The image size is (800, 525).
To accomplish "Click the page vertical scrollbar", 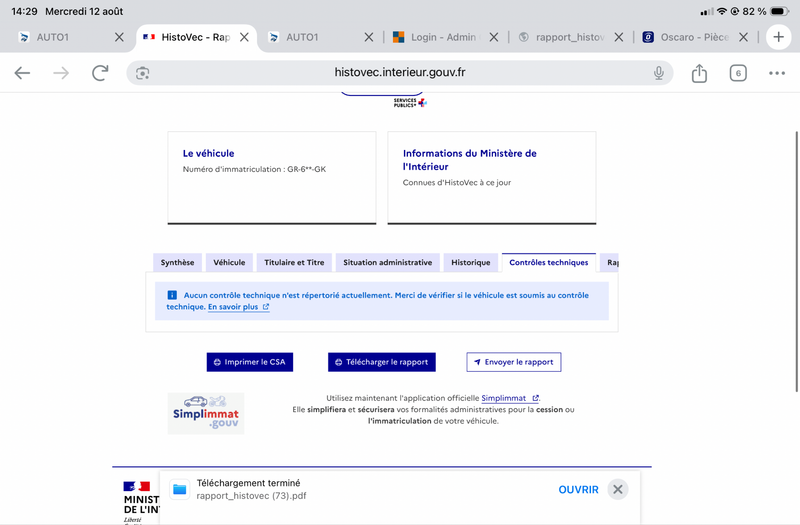I will 797,261.
